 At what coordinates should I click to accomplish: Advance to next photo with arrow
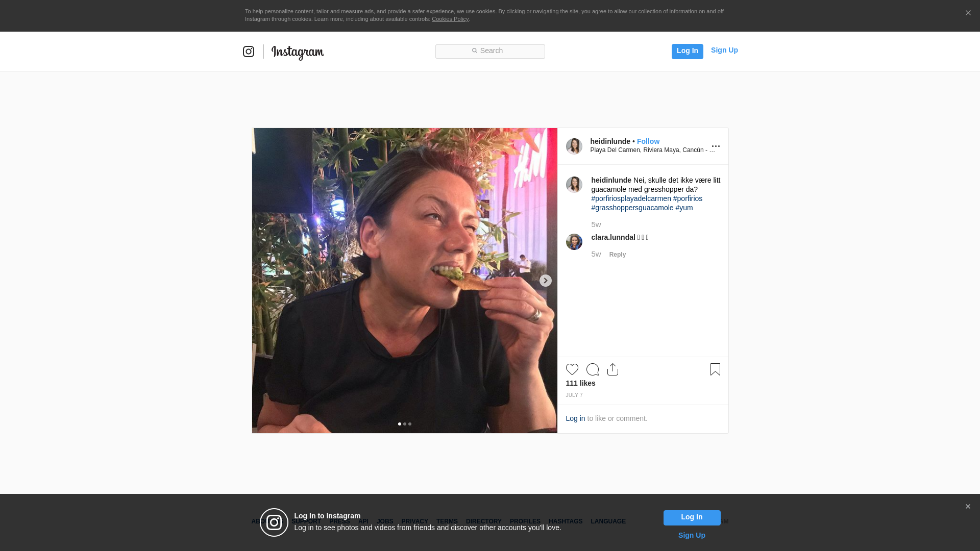[x=546, y=281]
